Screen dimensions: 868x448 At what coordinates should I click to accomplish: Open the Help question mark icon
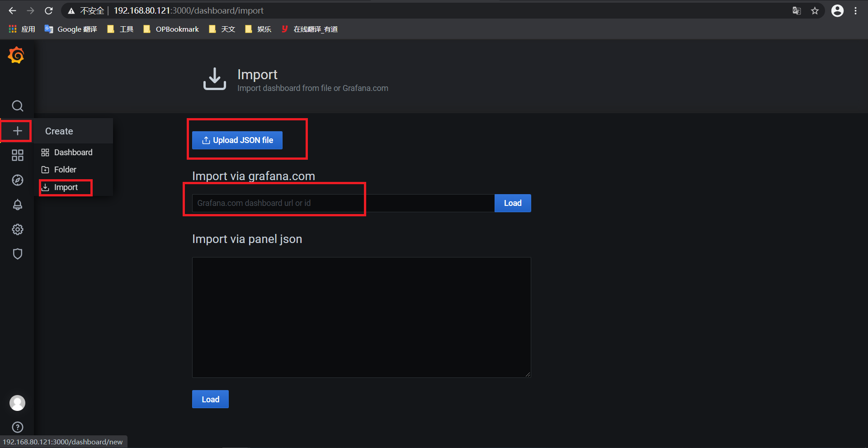click(x=17, y=427)
